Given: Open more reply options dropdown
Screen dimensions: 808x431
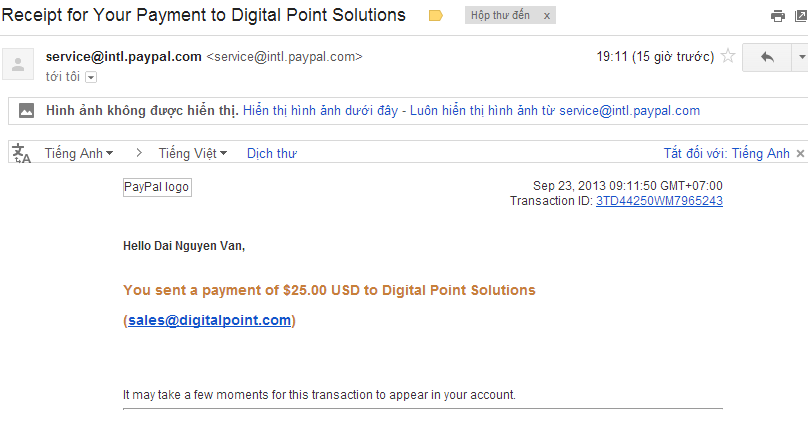Looking at the screenshot, I should pos(801,57).
